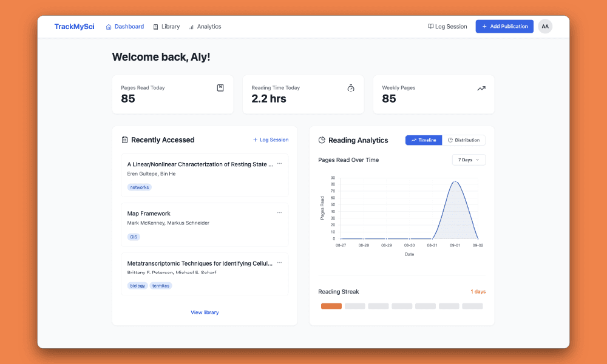
Task: Open the 7 Days date range dropdown
Action: pyautogui.click(x=468, y=159)
